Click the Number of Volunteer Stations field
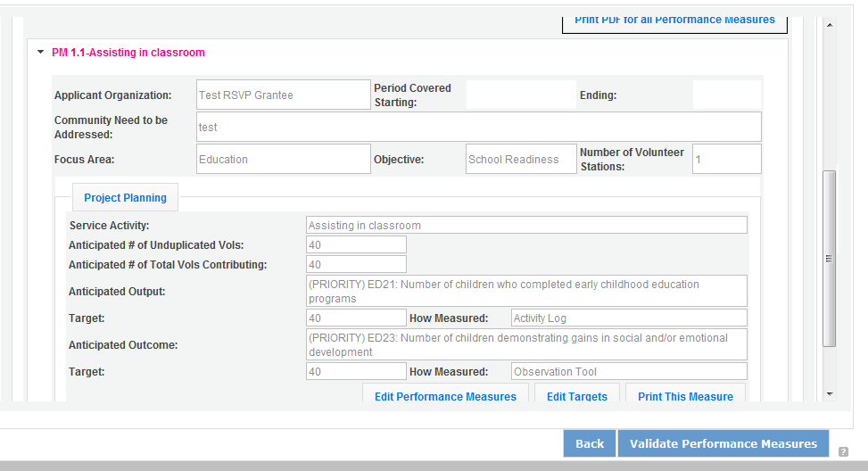This screenshot has width=868, height=471. (x=726, y=159)
